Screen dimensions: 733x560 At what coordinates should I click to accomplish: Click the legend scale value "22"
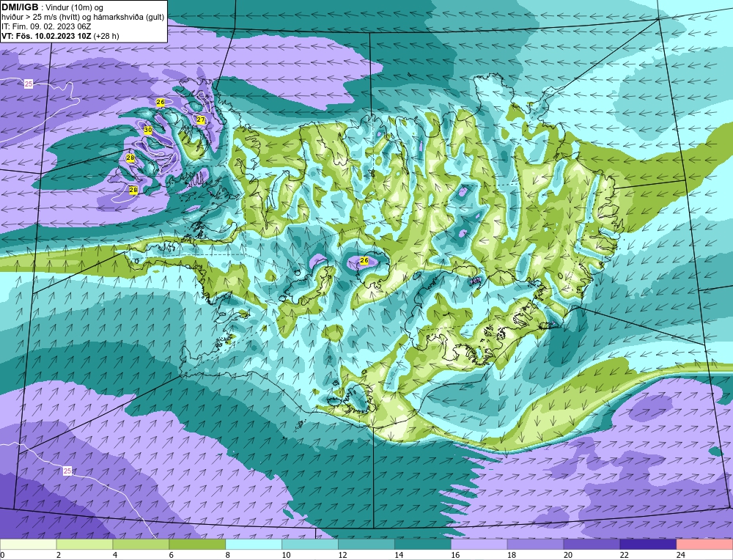coord(624,555)
